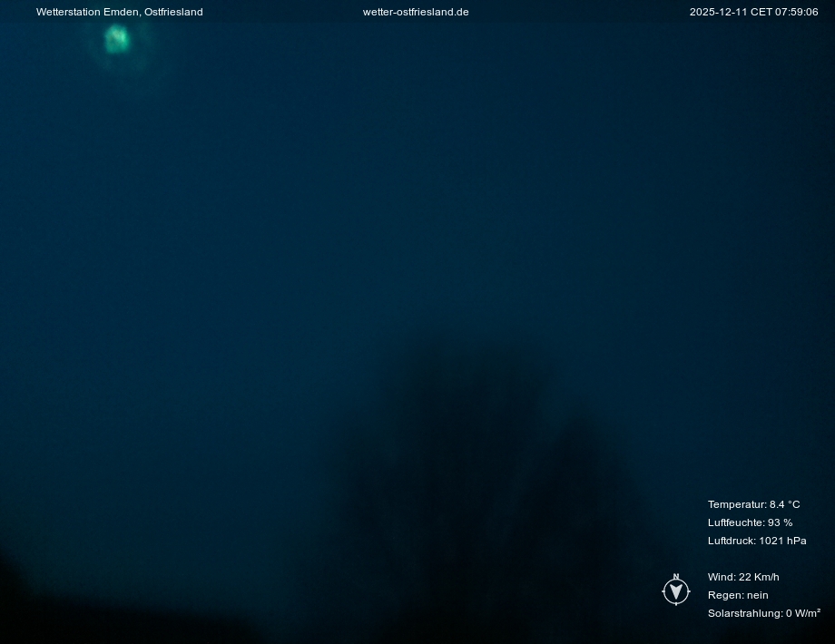Click the Regen: nein status

pyautogui.click(x=738, y=595)
